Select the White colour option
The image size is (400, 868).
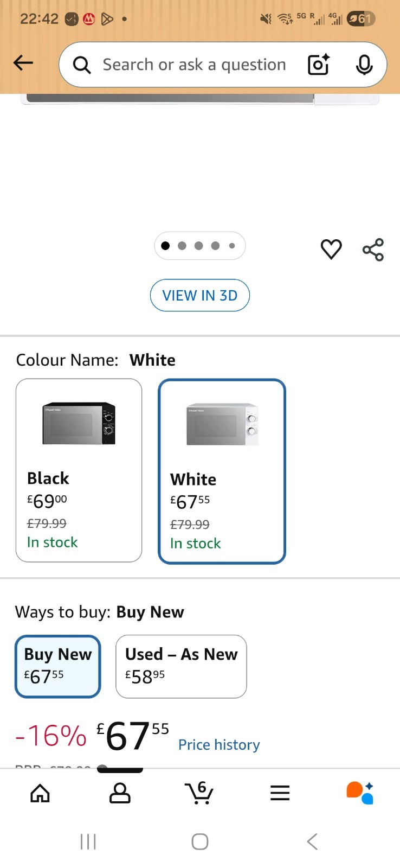pos(222,471)
